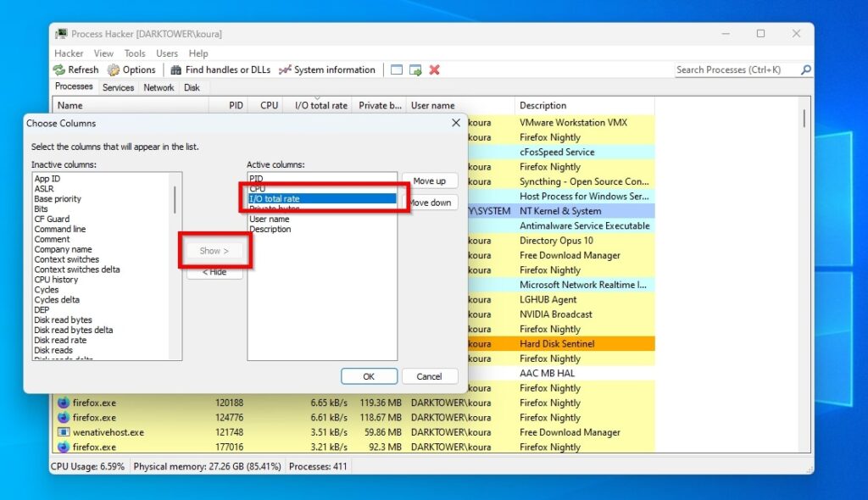The height and width of the screenshot is (500, 868).
Task: Click the Process Hacker title bar icon
Action: point(60,32)
